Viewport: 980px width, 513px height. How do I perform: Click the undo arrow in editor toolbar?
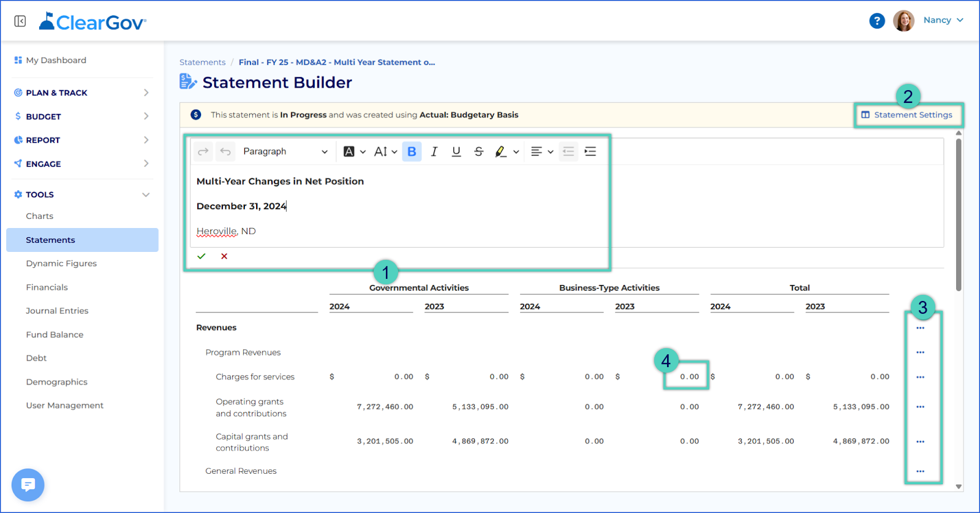coord(225,151)
